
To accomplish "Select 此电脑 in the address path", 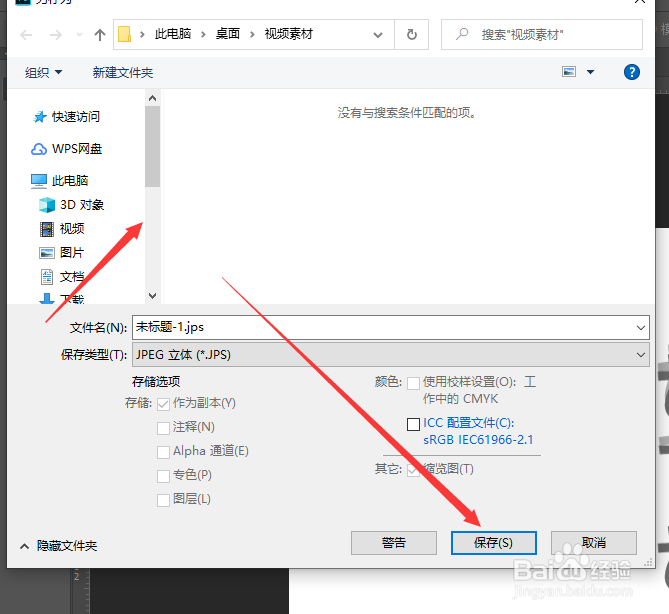I will [173, 34].
